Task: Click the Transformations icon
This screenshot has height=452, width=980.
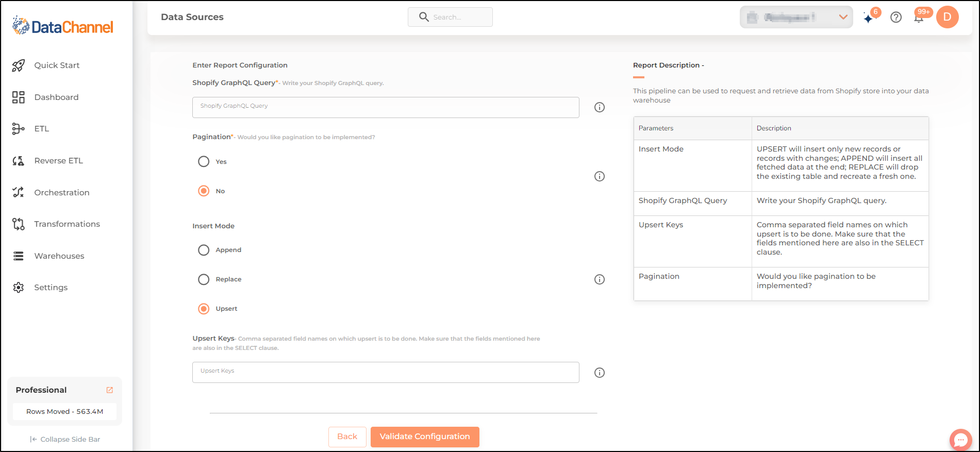Action: point(19,224)
